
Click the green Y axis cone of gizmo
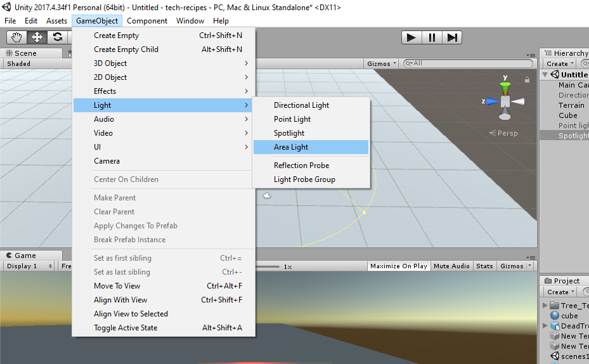click(x=505, y=89)
